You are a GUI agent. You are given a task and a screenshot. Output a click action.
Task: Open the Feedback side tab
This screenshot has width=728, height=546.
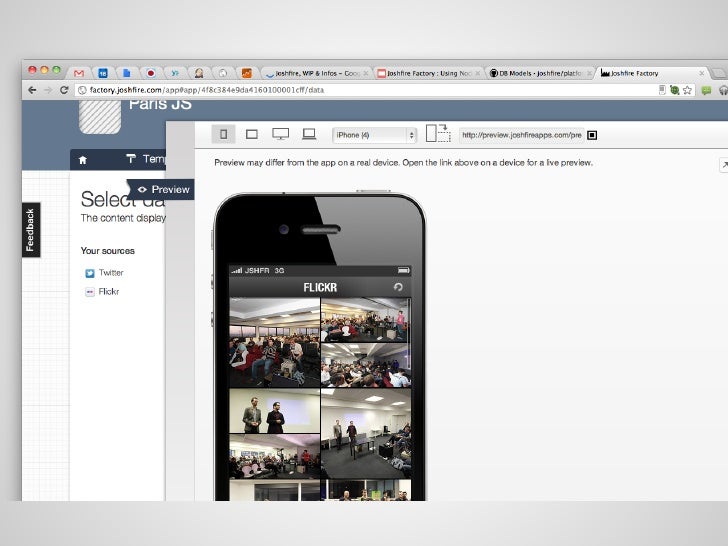[x=30, y=230]
